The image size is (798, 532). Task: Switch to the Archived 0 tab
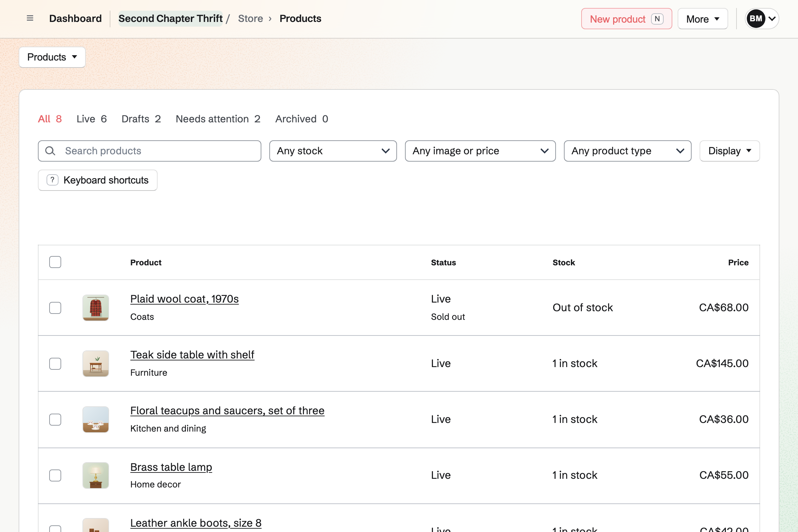click(x=302, y=119)
